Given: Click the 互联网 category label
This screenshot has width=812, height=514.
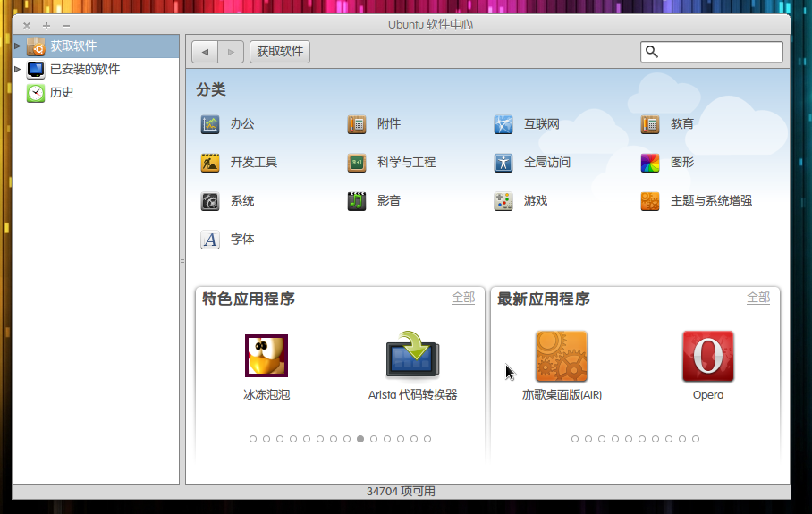Looking at the screenshot, I should [542, 124].
